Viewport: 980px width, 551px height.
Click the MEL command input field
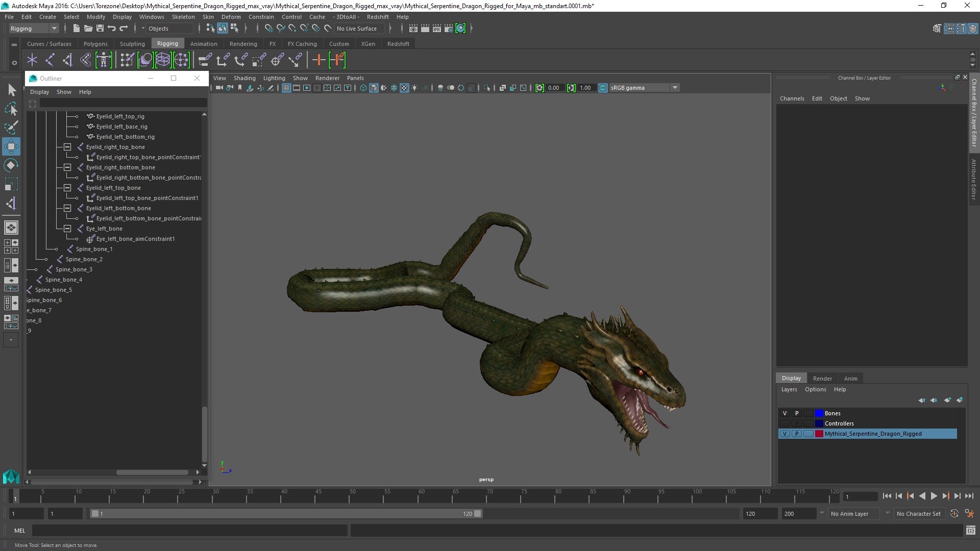pos(189,531)
